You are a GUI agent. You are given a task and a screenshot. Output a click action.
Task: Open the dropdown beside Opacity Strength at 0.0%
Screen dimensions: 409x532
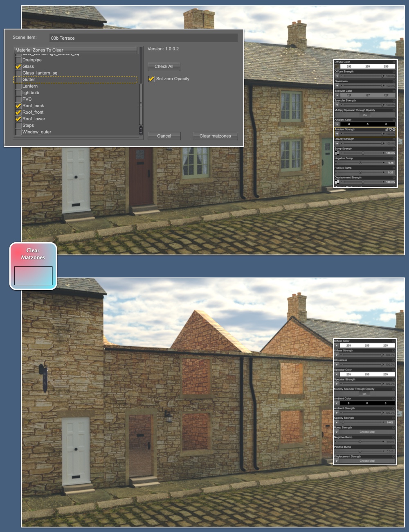click(337, 422)
